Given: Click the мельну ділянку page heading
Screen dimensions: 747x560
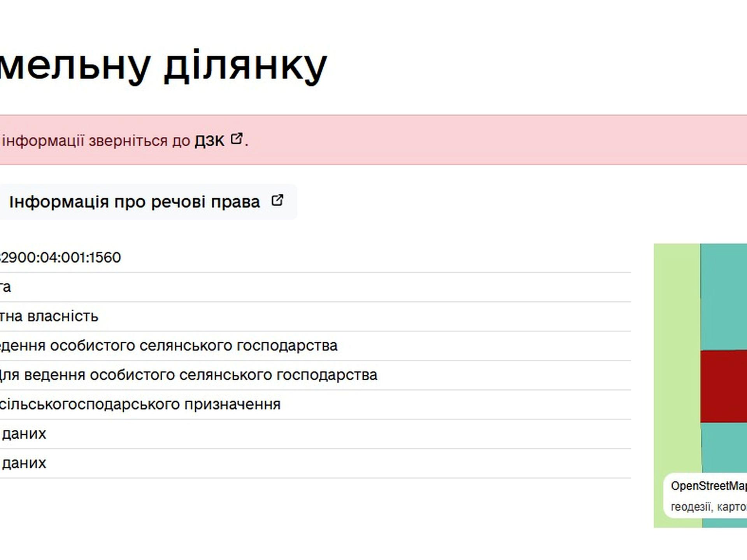Looking at the screenshot, I should (x=163, y=66).
